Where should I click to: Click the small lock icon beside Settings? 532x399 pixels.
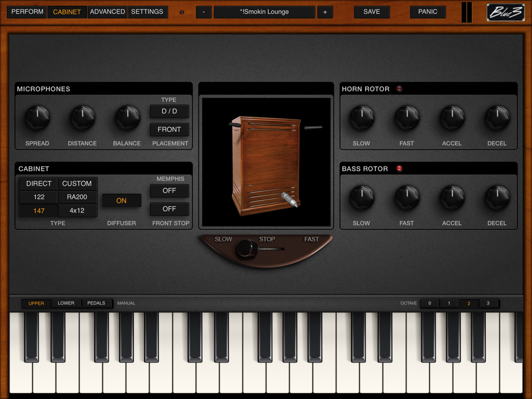point(182,13)
